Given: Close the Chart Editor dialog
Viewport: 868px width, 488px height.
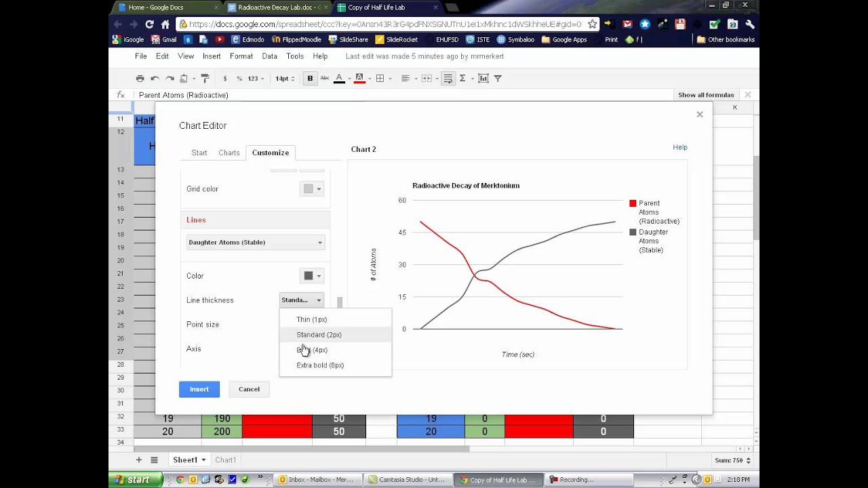Looking at the screenshot, I should (700, 115).
